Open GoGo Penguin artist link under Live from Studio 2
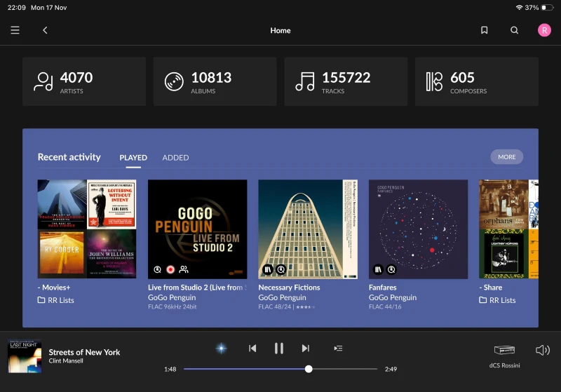This screenshot has height=392, width=561. (172, 297)
